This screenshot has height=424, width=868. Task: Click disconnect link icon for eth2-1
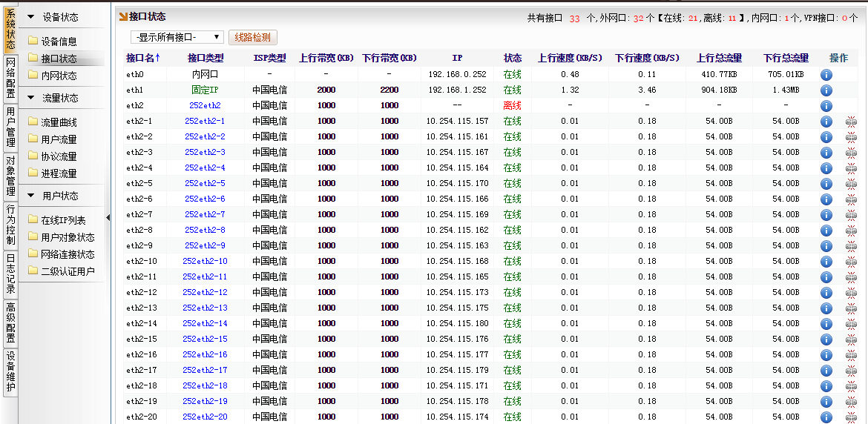pyautogui.click(x=851, y=122)
